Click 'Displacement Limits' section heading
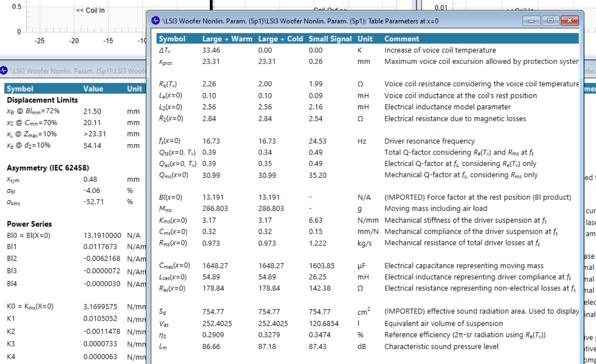The height and width of the screenshot is (364, 596). coord(42,100)
